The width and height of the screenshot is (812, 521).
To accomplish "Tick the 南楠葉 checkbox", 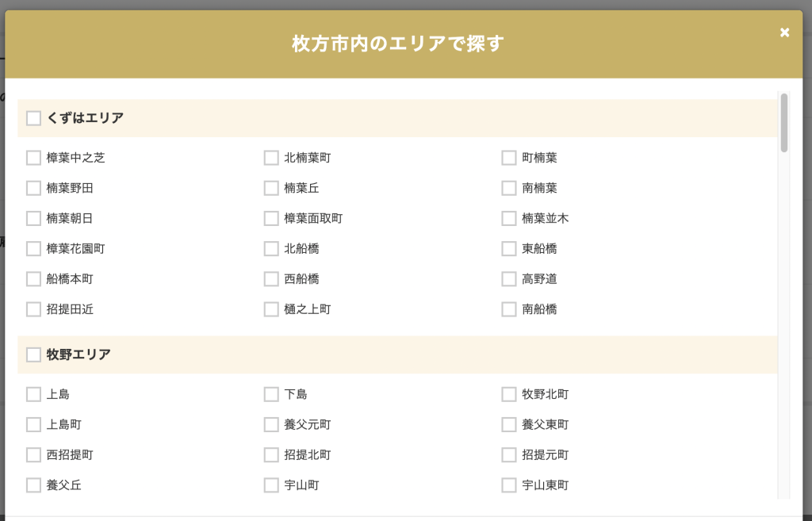I will pos(509,188).
